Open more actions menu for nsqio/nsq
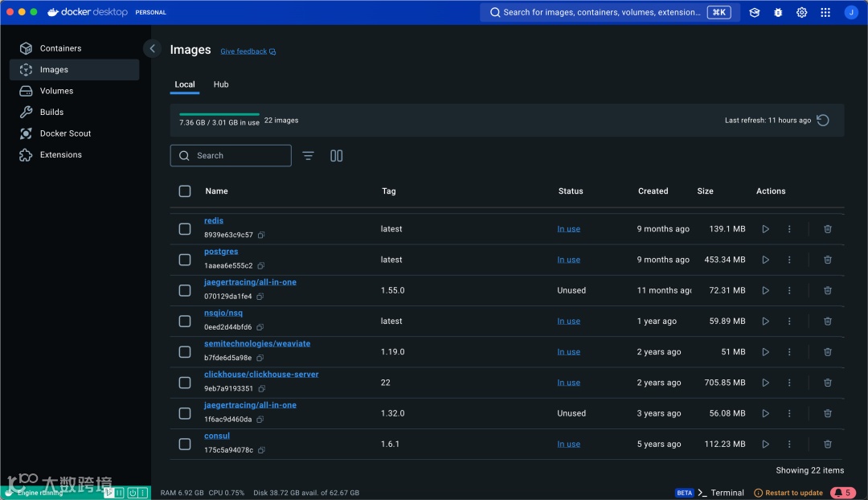Viewport: 868px width, 500px height. tap(789, 322)
